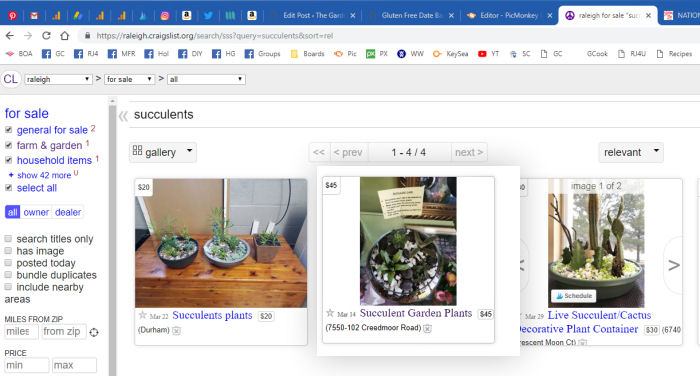
Task: Check the posted today filter
Action: (x=8, y=263)
